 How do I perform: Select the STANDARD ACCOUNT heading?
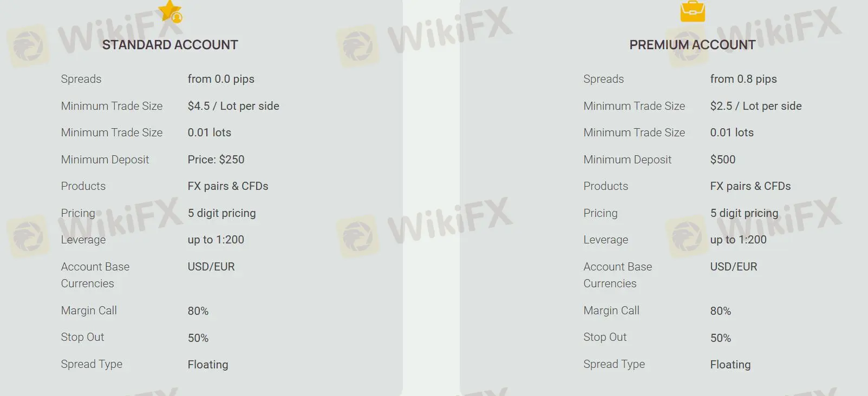pyautogui.click(x=170, y=45)
